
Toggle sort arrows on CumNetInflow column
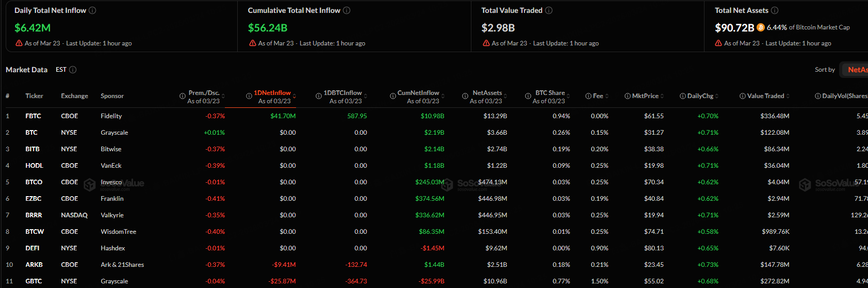pos(443,96)
